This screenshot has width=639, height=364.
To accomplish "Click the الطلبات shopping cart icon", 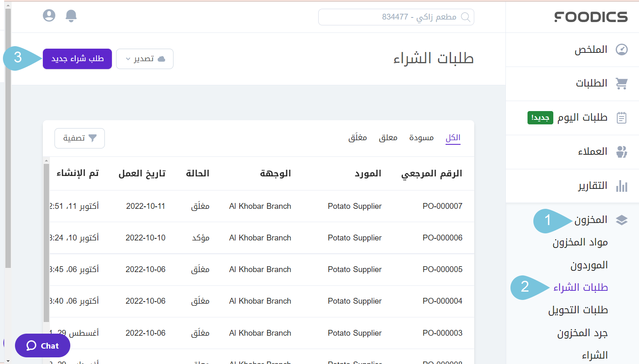I will tap(622, 83).
